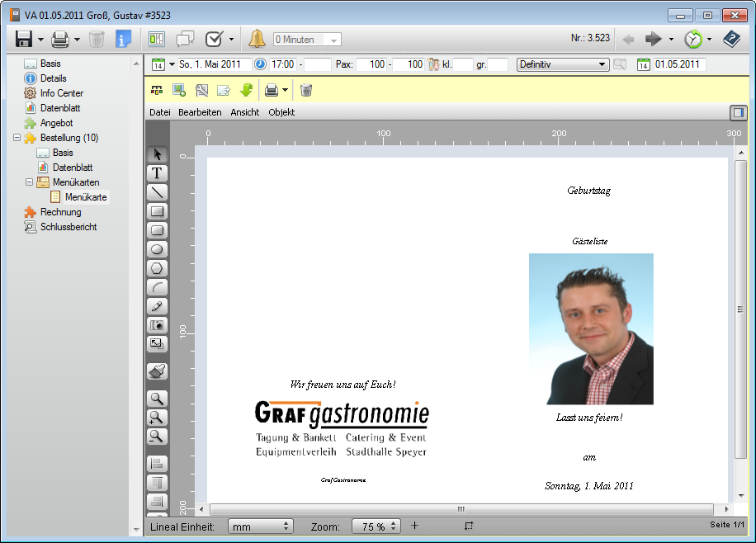Viewport: 756px width, 543px height.
Task: Select the Text tool
Action: pyautogui.click(x=157, y=173)
